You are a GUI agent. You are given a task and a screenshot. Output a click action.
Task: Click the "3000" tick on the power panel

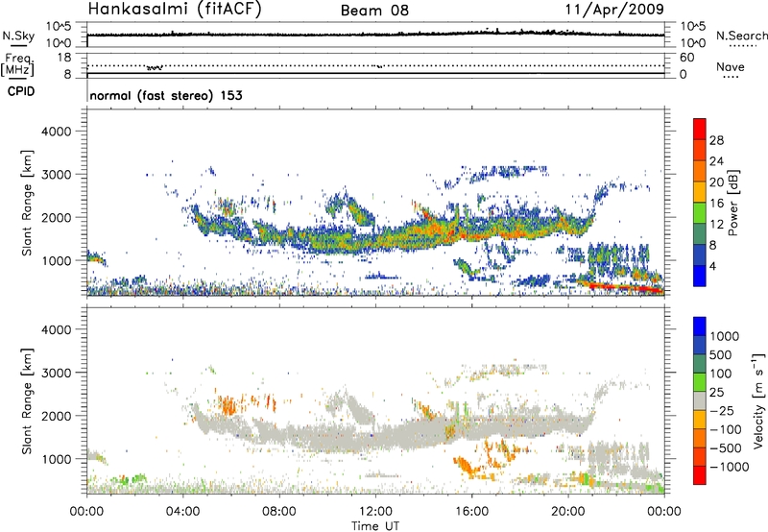[x=57, y=175]
